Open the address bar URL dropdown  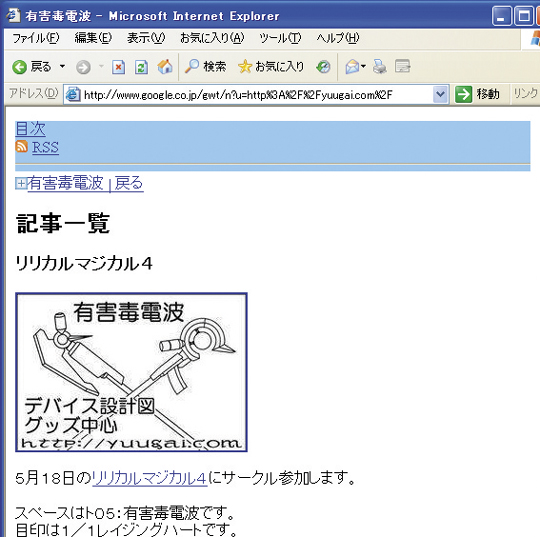(x=440, y=94)
